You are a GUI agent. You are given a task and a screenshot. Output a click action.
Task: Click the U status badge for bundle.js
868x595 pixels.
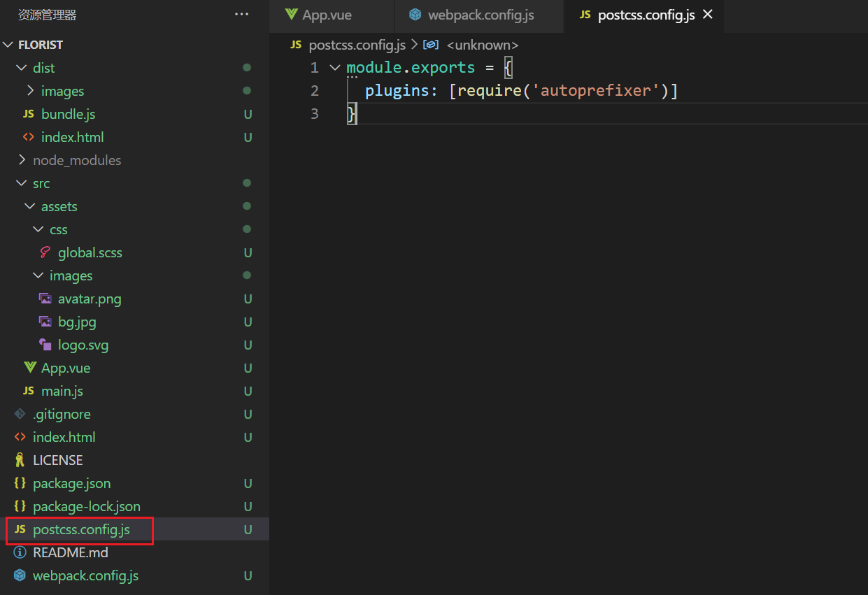pyautogui.click(x=248, y=114)
